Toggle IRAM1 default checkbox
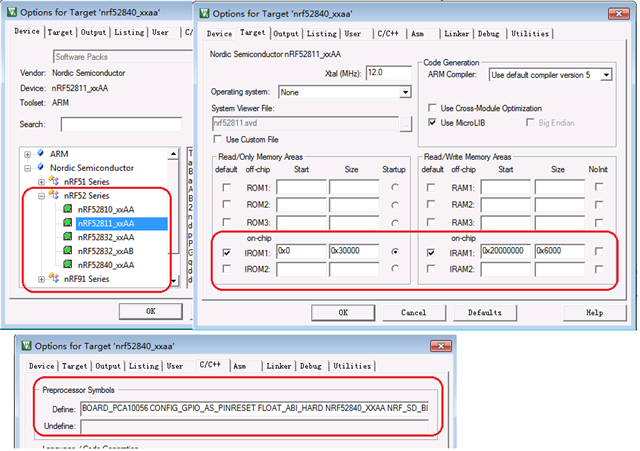 coord(431,253)
